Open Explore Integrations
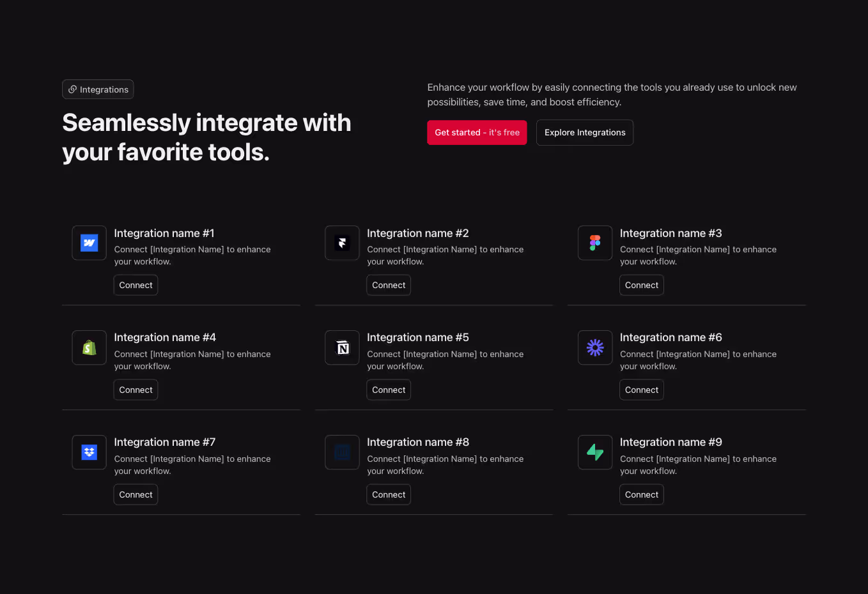Viewport: 868px width, 594px height. 584,132
